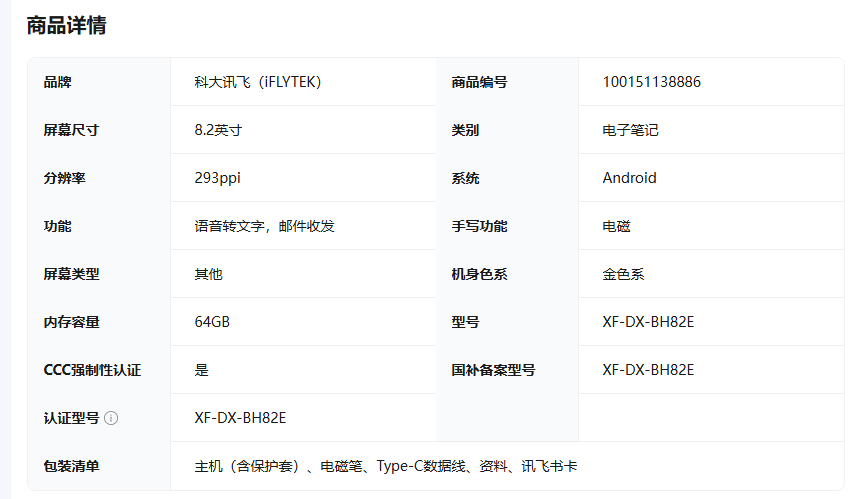Click the 屏幕尺寸 label
859x499 pixels.
71,130
